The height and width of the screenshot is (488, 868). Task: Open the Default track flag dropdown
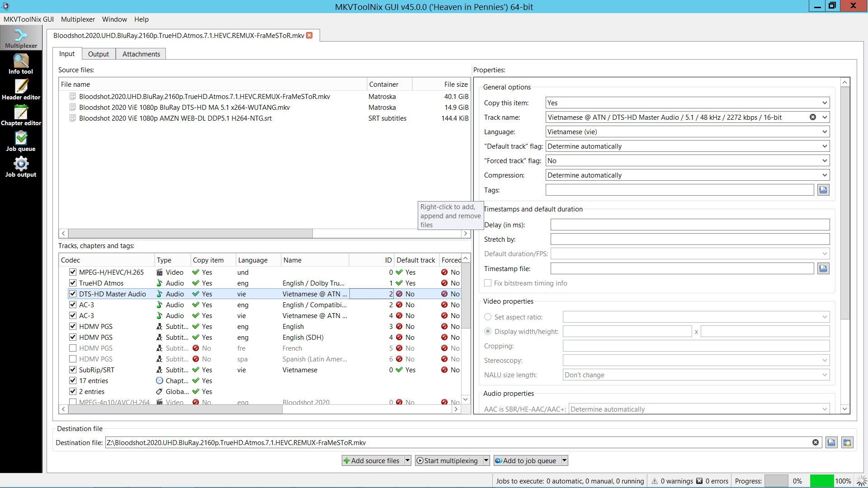point(688,146)
